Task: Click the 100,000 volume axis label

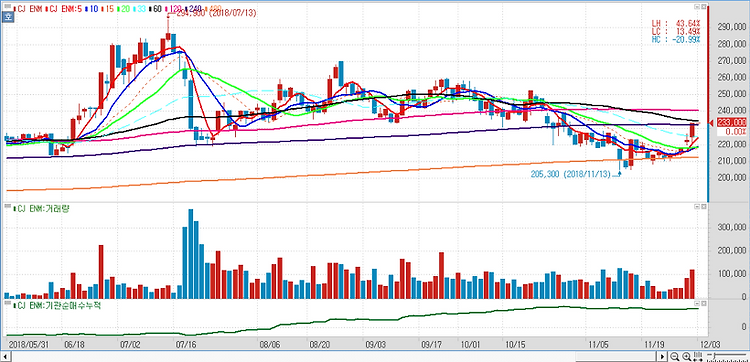Action: pos(731,274)
